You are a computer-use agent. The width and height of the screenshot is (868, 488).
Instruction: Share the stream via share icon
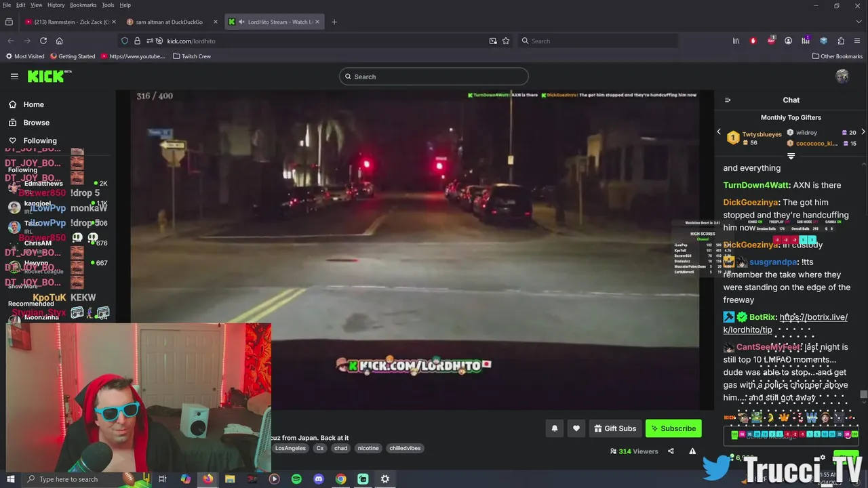671,451
